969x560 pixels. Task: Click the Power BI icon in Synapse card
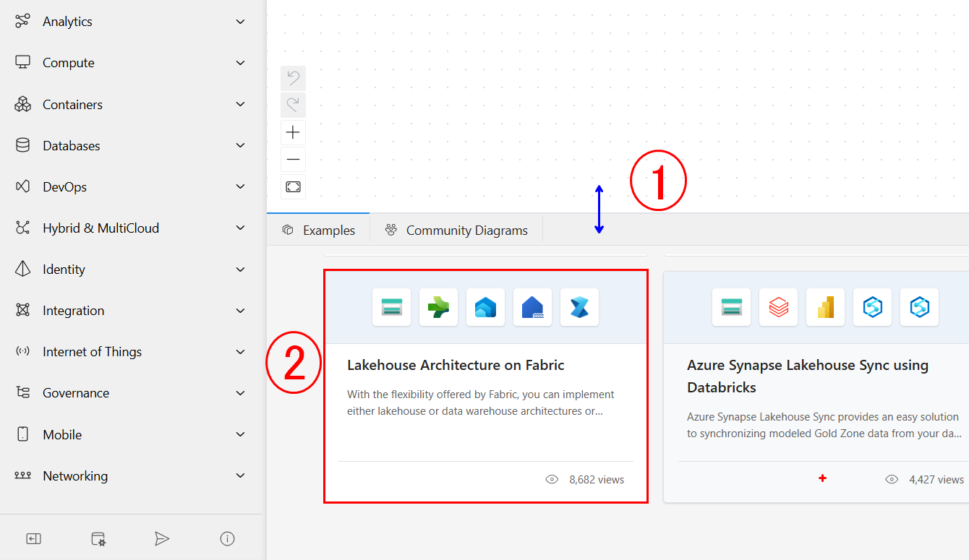coord(825,308)
